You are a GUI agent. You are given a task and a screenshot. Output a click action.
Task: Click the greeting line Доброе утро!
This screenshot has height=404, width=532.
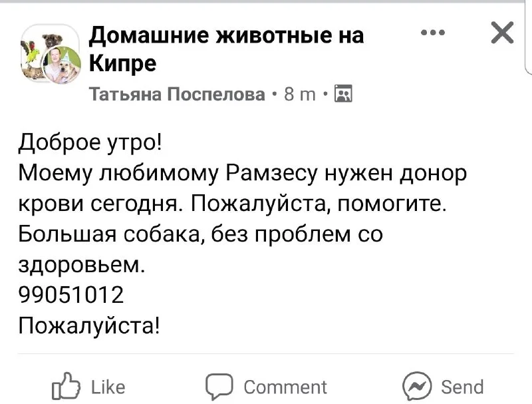(x=89, y=143)
